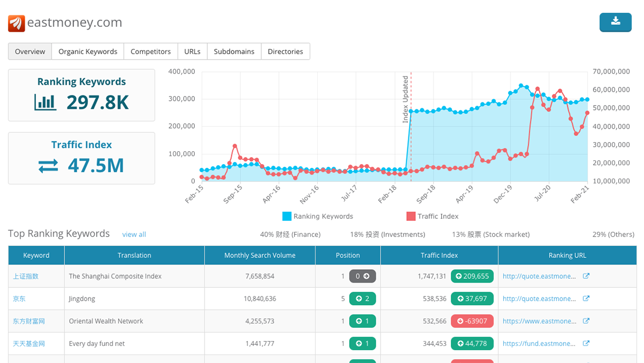Open quote.eastmone URL in 京东 row
The width and height of the screenshot is (644, 363).
click(540, 299)
